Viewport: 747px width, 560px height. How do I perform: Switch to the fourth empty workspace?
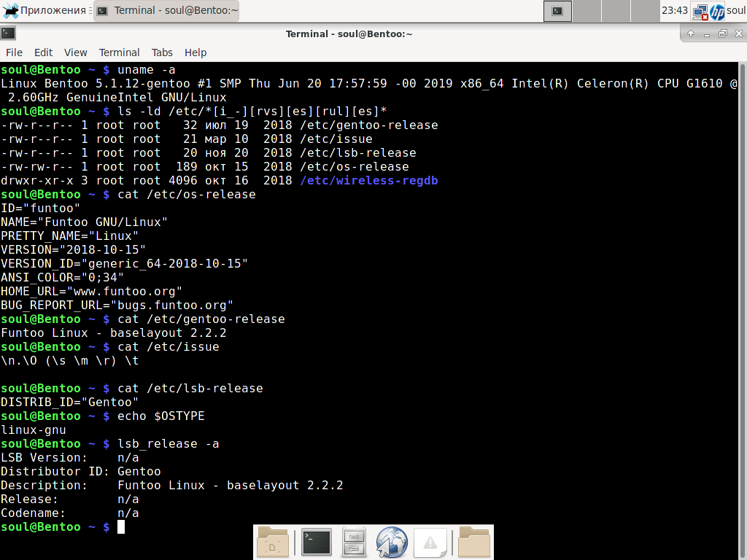[645, 10]
